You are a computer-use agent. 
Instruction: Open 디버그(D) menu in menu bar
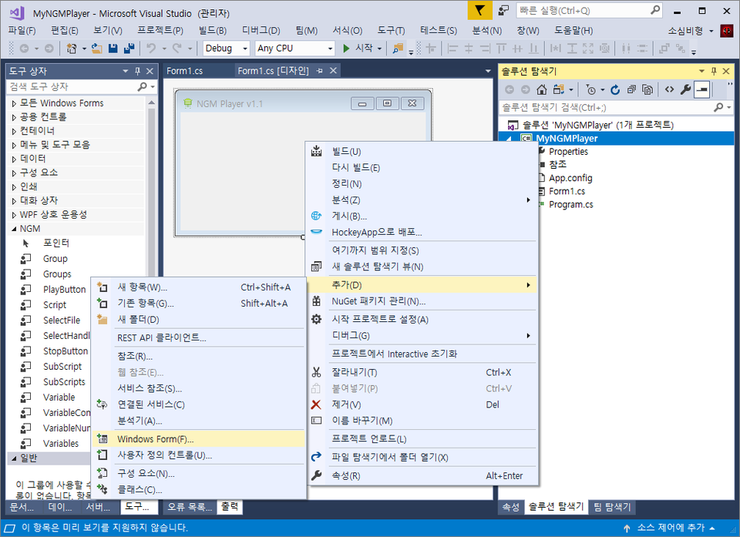pyautogui.click(x=261, y=31)
